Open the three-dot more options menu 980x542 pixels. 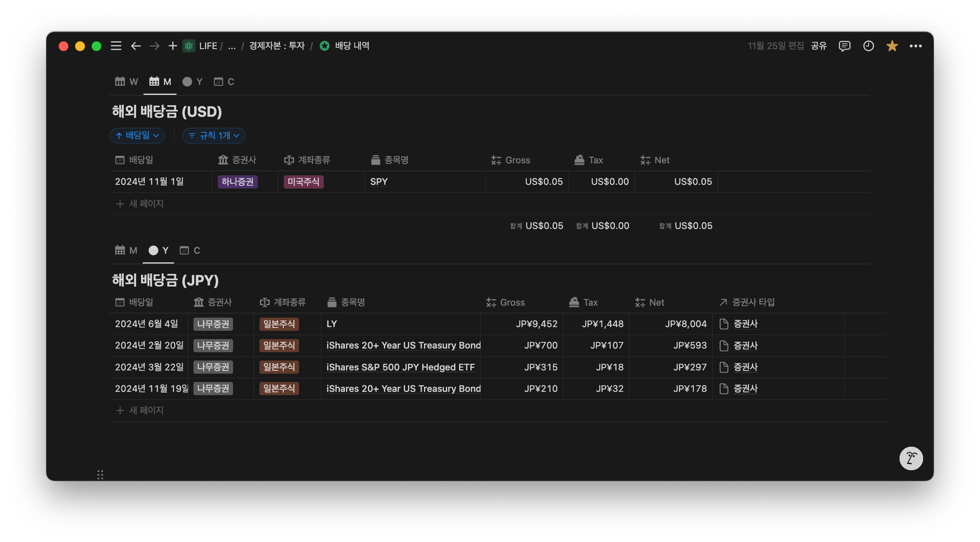(x=915, y=46)
